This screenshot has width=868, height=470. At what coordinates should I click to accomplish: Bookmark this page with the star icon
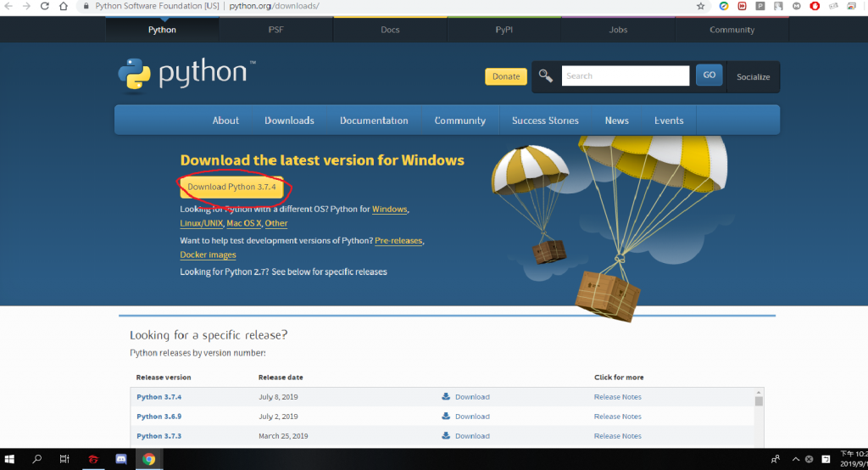coord(701,6)
